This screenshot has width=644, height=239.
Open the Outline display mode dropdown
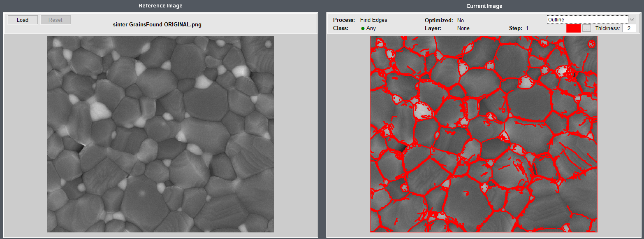[x=591, y=20]
